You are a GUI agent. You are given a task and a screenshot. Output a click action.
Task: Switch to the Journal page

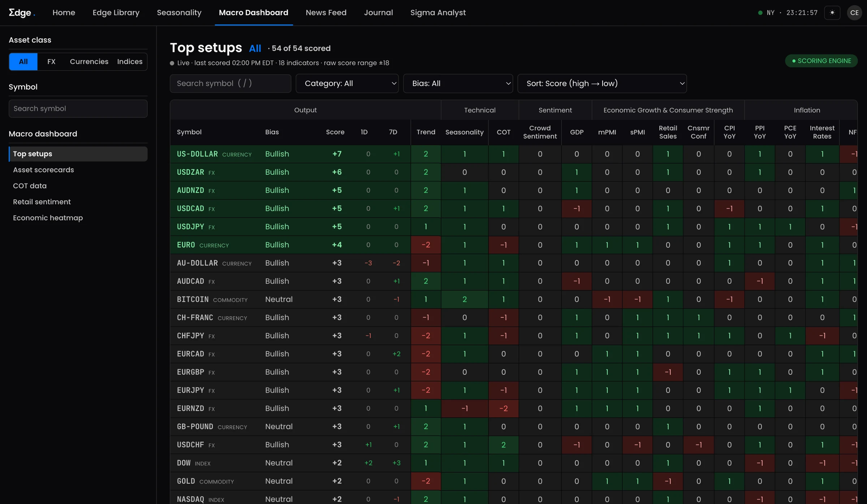[378, 13]
